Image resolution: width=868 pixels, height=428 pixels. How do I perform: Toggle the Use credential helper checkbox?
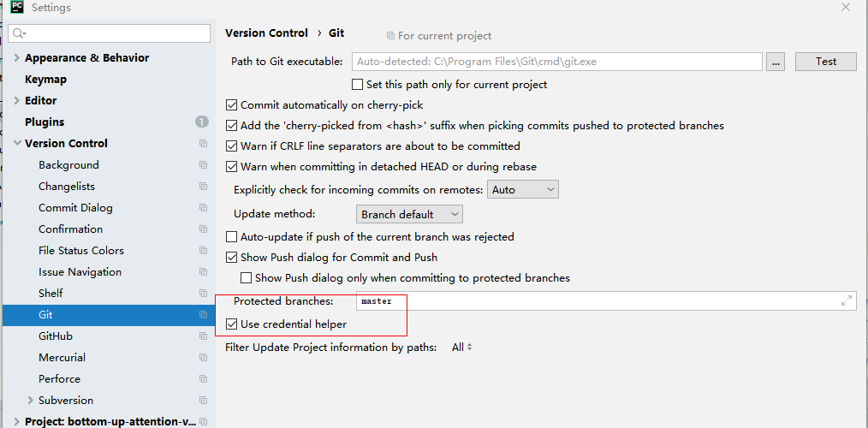click(x=231, y=324)
